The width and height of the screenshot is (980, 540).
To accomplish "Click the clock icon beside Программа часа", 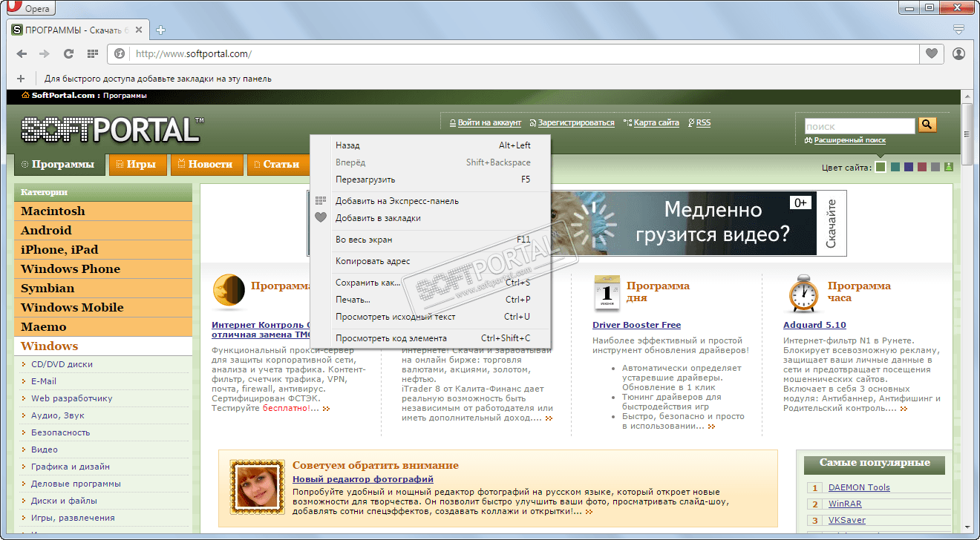I will click(x=803, y=294).
